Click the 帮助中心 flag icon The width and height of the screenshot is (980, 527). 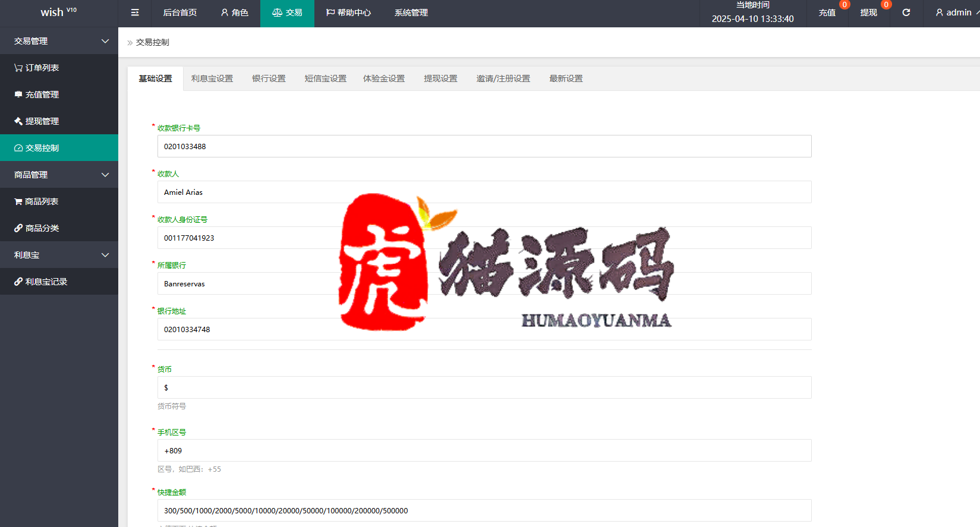[330, 12]
